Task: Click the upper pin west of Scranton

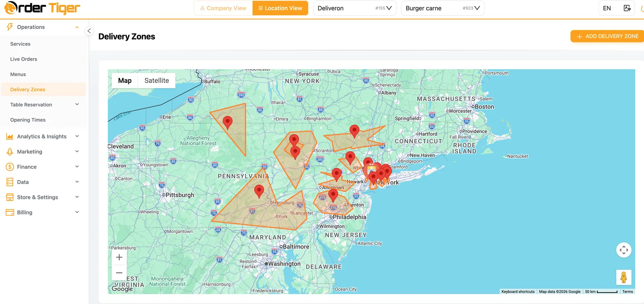Action: (x=294, y=140)
